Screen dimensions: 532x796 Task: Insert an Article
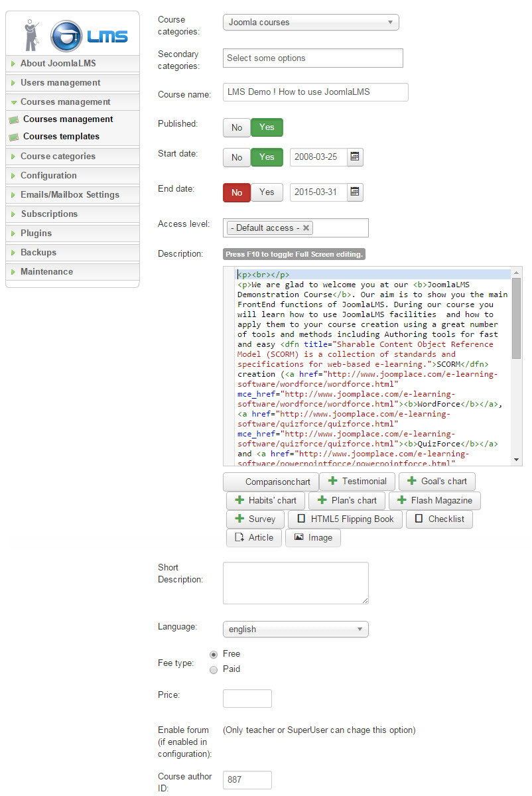[x=254, y=538]
